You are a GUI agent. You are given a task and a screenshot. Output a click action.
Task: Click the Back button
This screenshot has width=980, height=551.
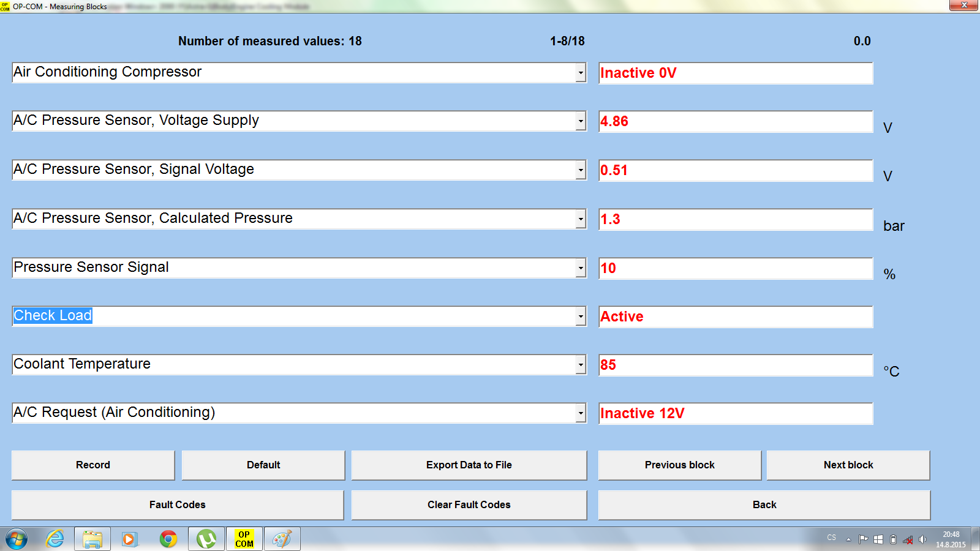click(764, 504)
